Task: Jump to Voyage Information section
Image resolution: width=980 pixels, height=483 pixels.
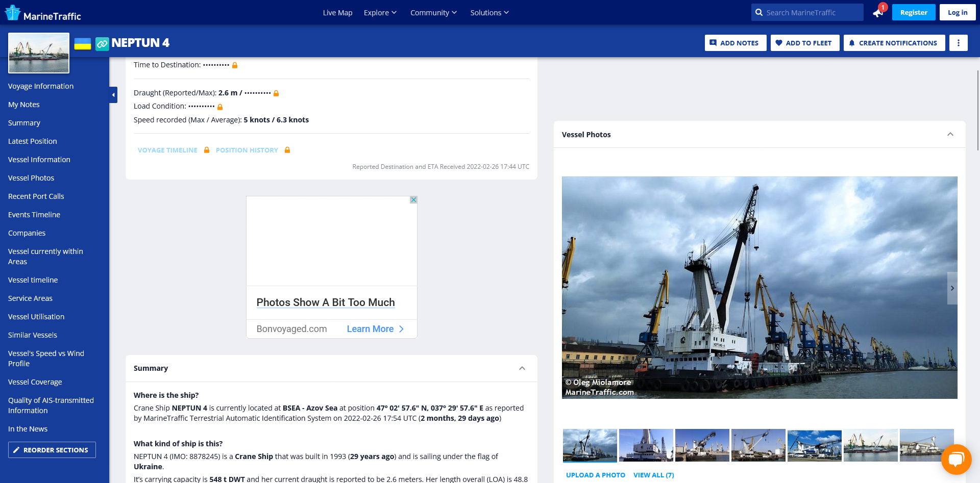Action: 41,86
